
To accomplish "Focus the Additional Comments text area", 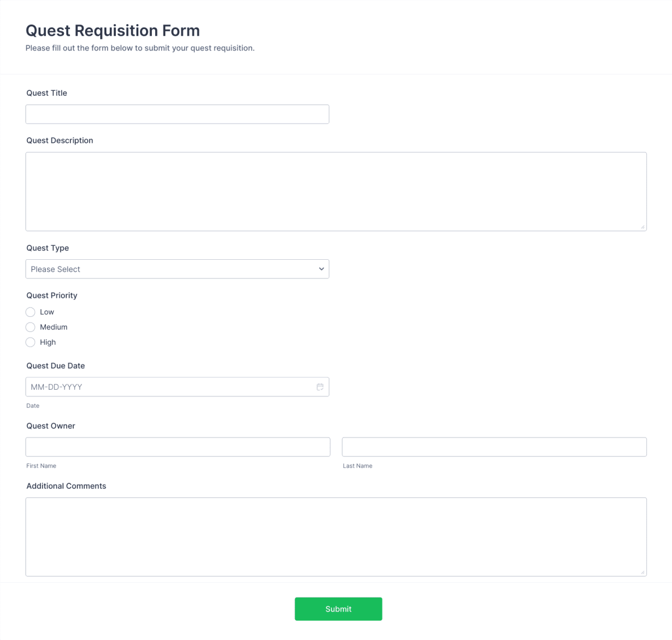I will [x=336, y=536].
